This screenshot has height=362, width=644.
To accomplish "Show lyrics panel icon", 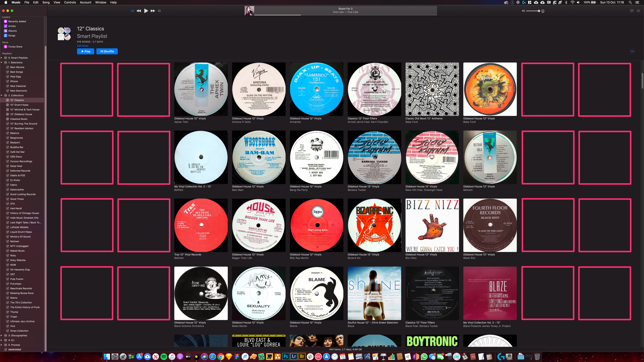I will click(632, 11).
